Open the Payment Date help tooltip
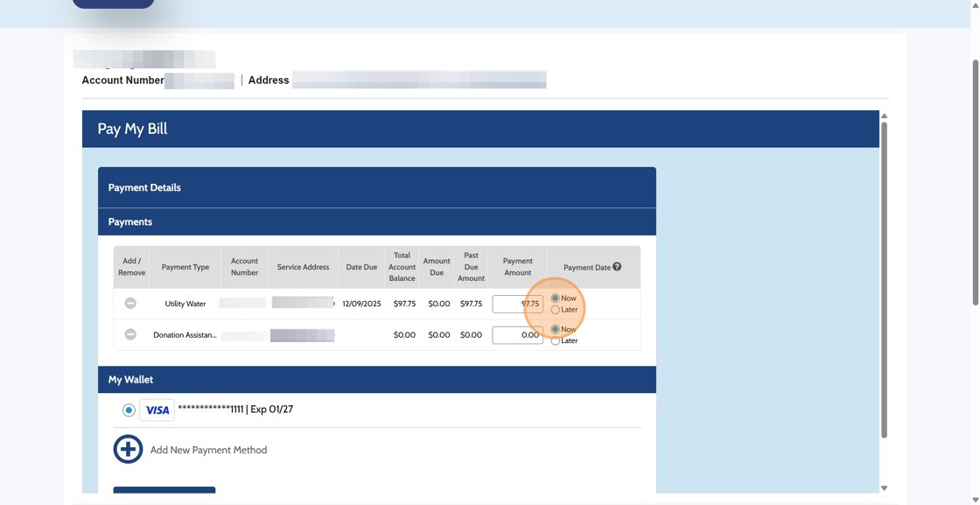The width and height of the screenshot is (980, 505). [617, 266]
